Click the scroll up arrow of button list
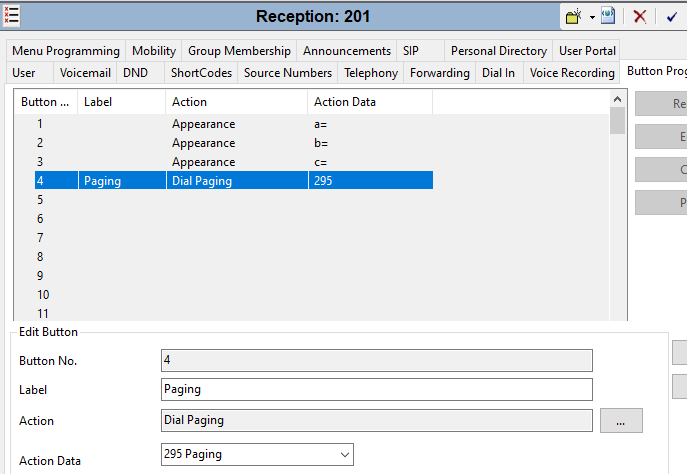This screenshot has width=687, height=474. tap(617, 99)
